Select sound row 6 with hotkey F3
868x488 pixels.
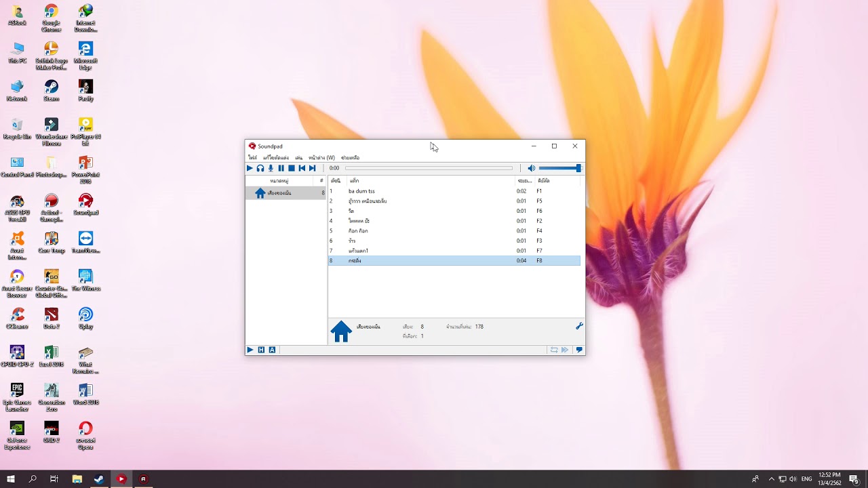point(454,241)
